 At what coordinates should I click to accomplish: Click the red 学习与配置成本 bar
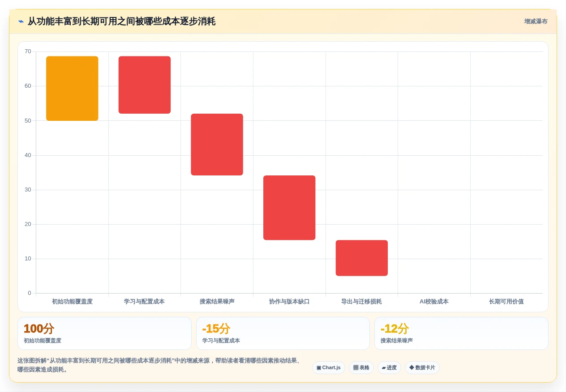click(145, 85)
